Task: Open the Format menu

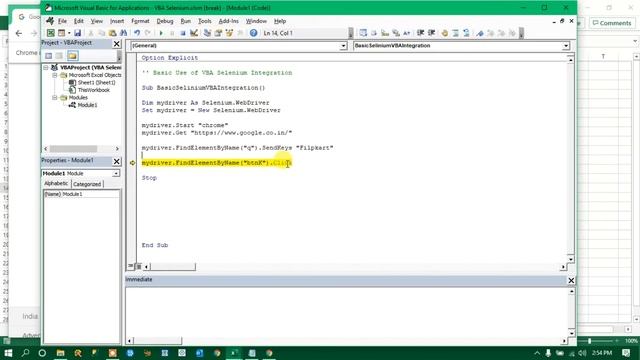Action: click(x=140, y=21)
